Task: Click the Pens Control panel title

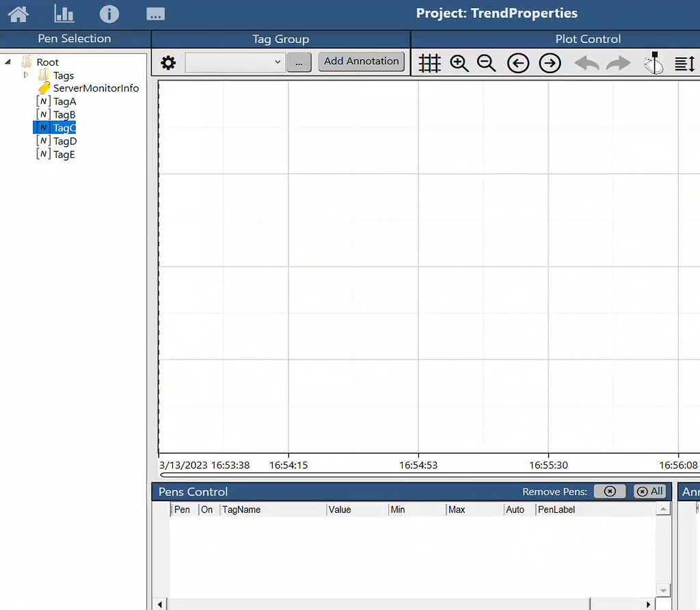Action: tap(193, 492)
